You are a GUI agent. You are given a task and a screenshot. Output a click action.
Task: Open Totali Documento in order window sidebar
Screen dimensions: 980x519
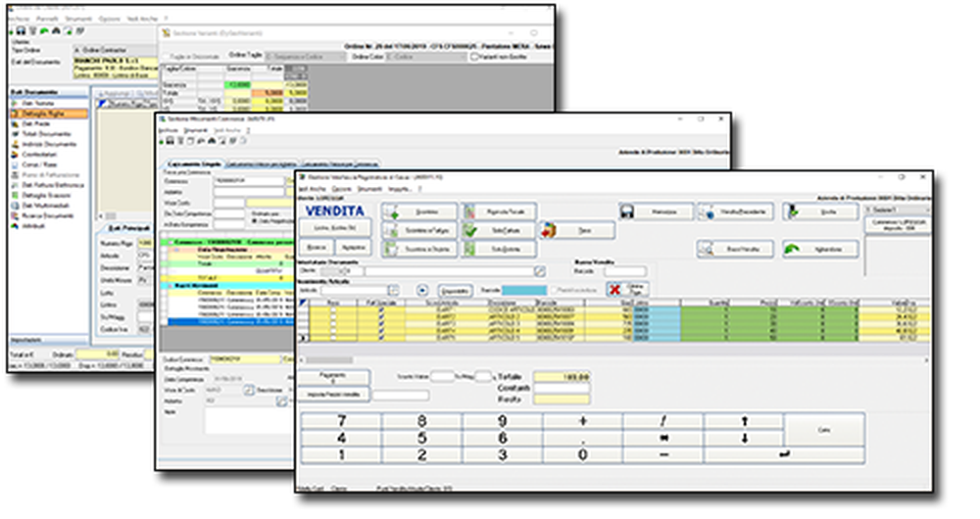click(x=46, y=134)
